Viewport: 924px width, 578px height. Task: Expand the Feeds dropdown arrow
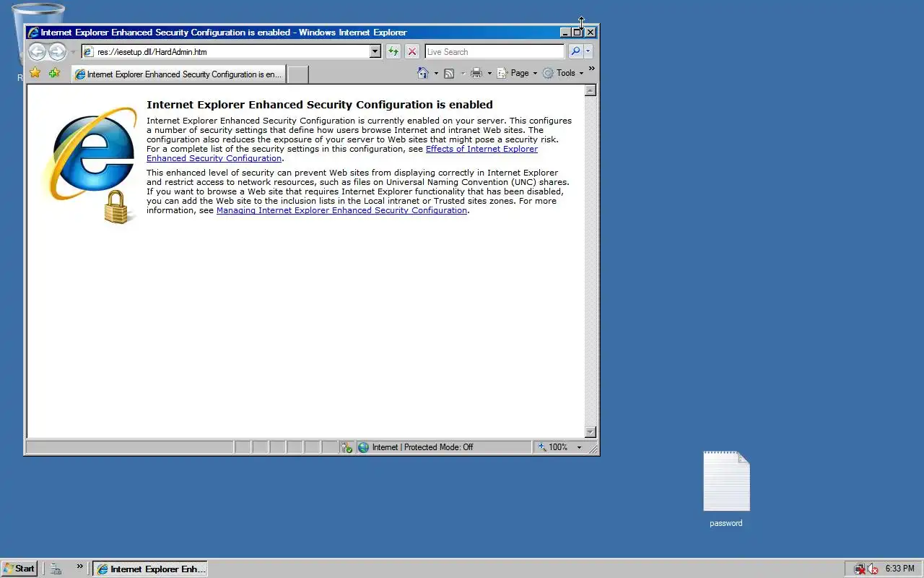click(x=463, y=74)
